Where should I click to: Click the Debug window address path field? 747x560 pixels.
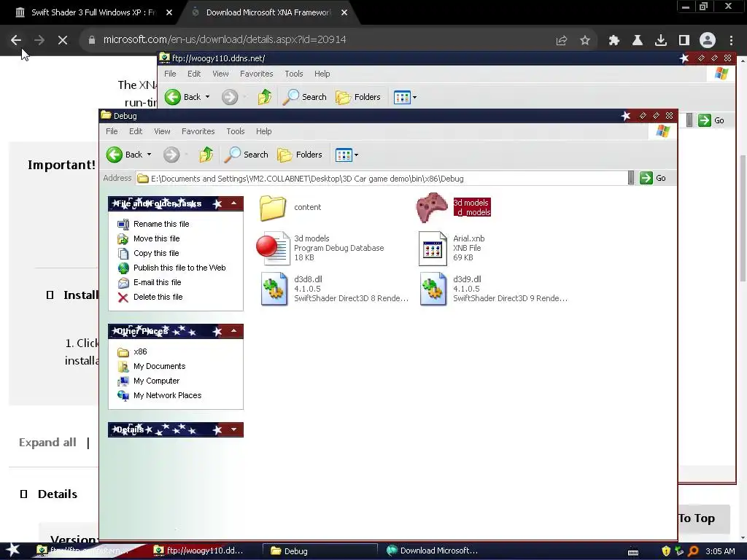[x=381, y=179]
